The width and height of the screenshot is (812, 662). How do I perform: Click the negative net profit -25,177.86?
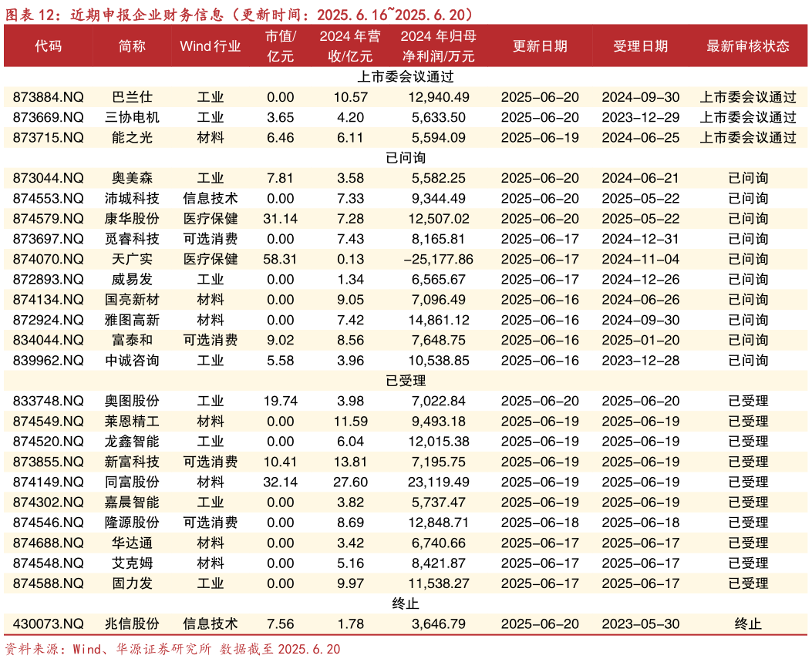438,259
